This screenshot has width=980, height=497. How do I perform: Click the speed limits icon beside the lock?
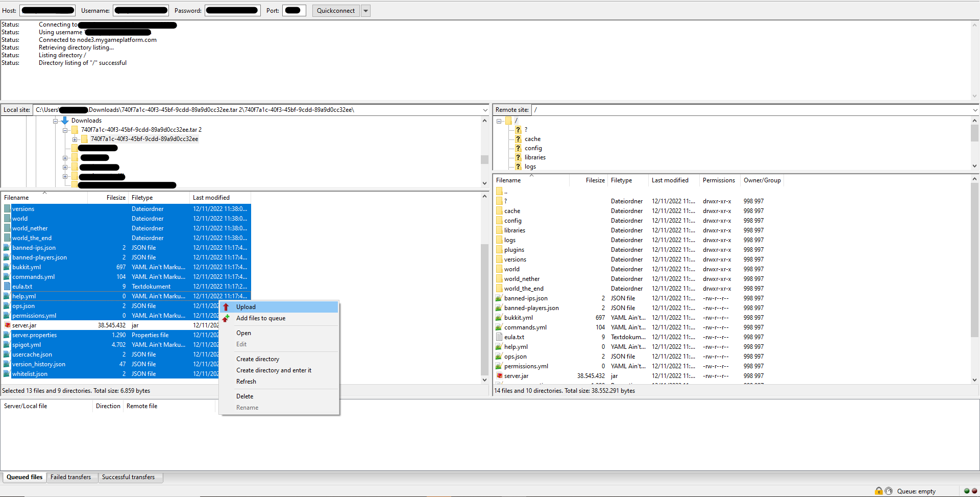[889, 491]
